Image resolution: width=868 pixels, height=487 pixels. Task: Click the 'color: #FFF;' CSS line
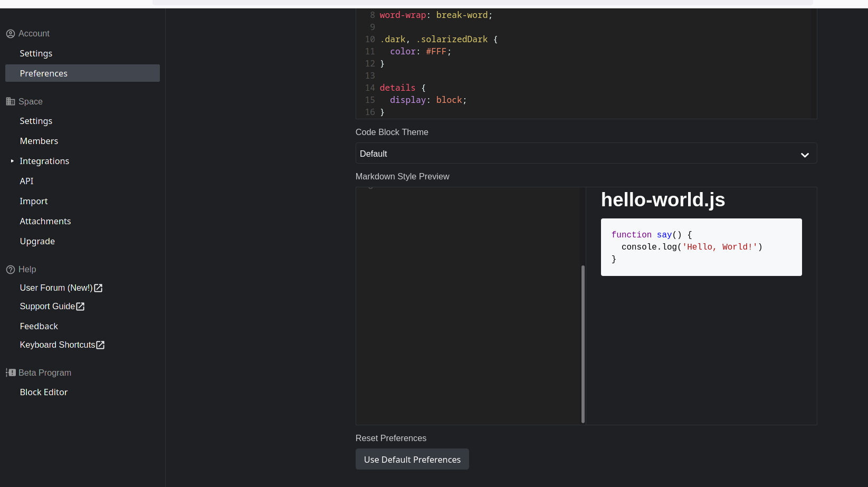coord(421,52)
